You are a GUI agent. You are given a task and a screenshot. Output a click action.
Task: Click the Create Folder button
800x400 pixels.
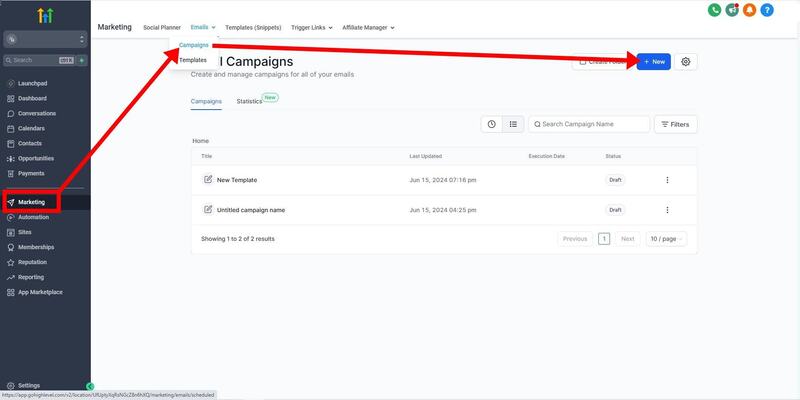(x=604, y=62)
